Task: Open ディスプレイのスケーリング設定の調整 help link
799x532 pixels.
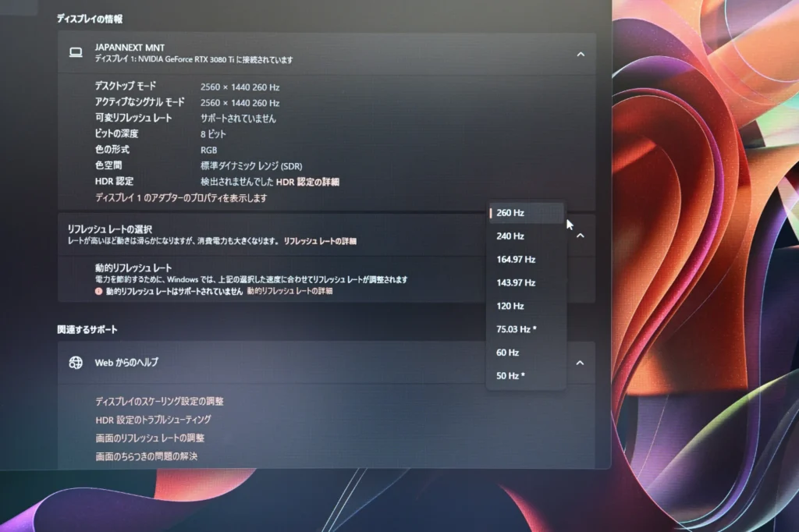Action: click(x=159, y=402)
